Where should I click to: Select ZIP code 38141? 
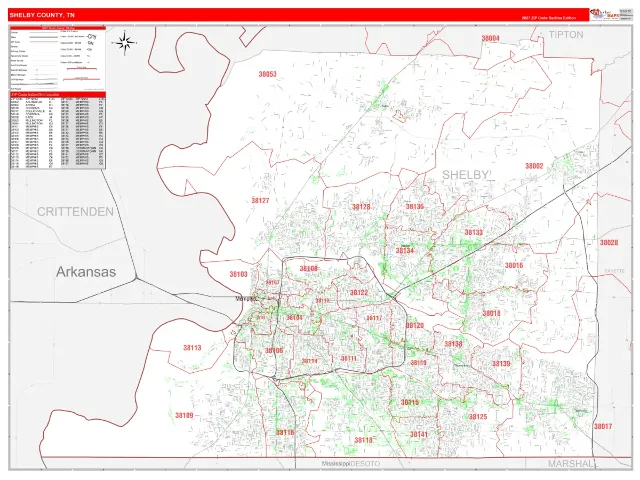[x=419, y=435]
